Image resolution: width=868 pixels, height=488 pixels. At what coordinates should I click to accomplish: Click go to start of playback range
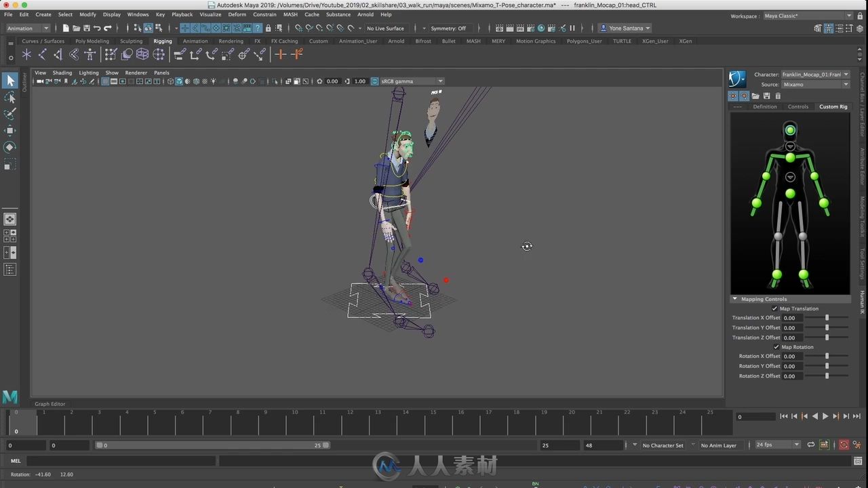click(784, 416)
